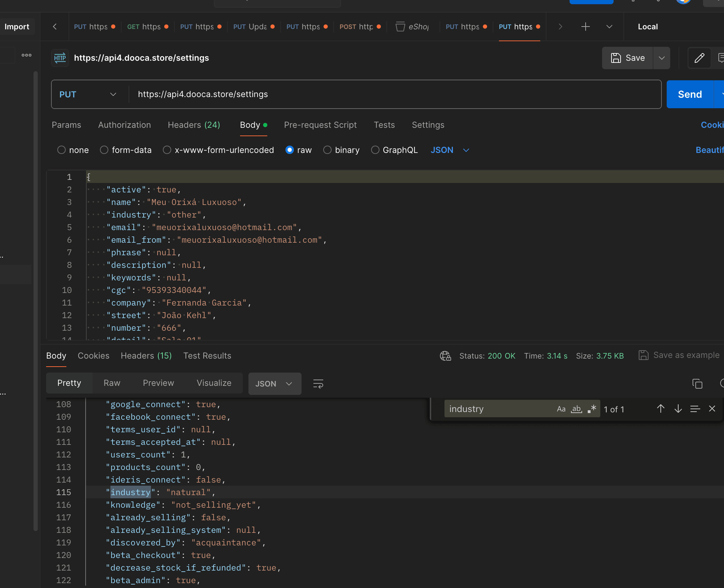
Task: Open the Authorization tab
Action: [124, 125]
